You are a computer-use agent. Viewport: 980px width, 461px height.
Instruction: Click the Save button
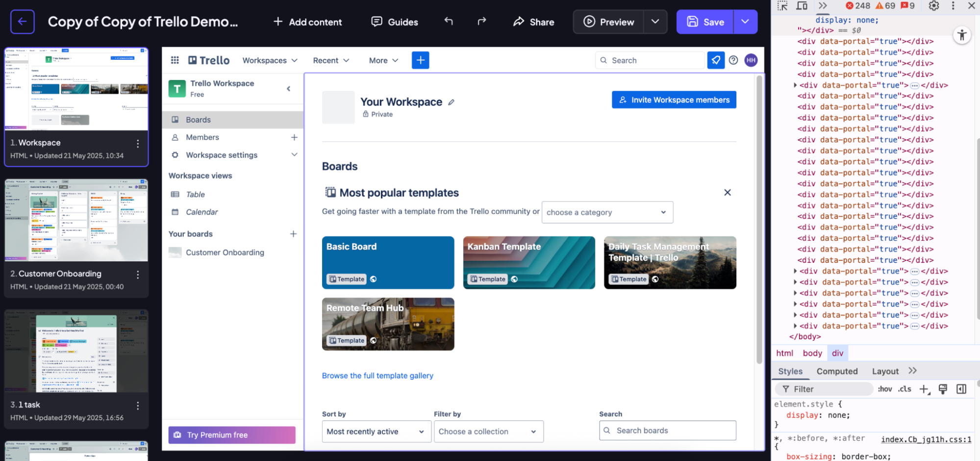705,22
